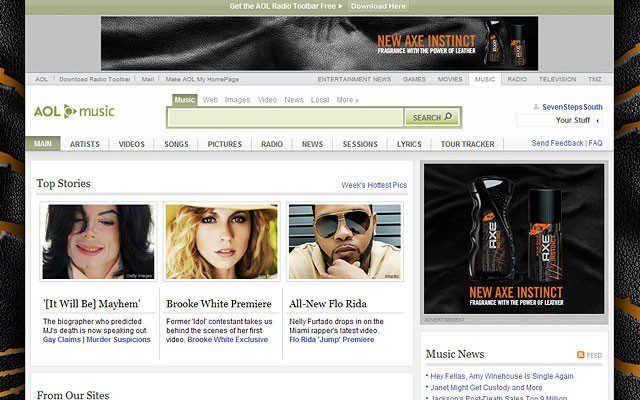Switch search to Video
The width and height of the screenshot is (640, 400).
(267, 100)
